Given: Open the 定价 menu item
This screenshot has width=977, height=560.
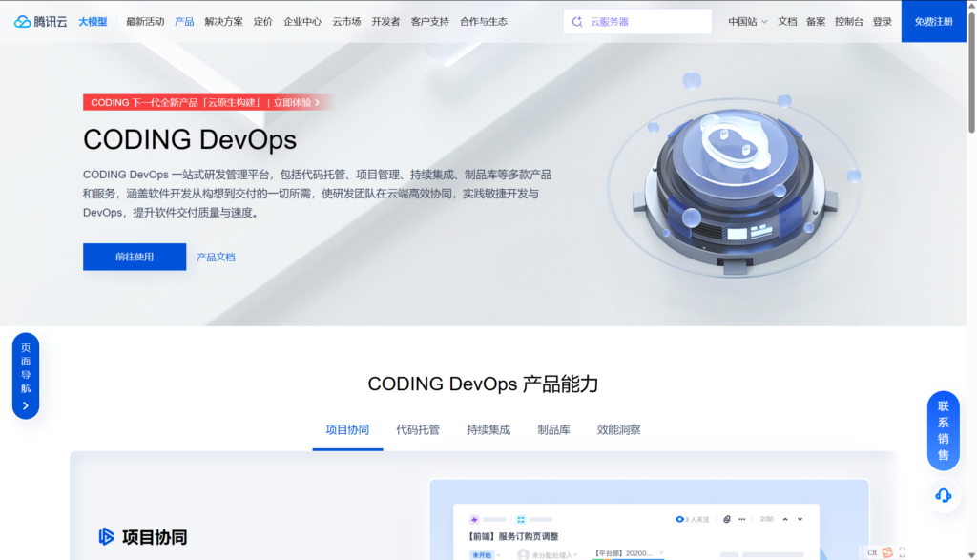Looking at the screenshot, I should point(263,22).
